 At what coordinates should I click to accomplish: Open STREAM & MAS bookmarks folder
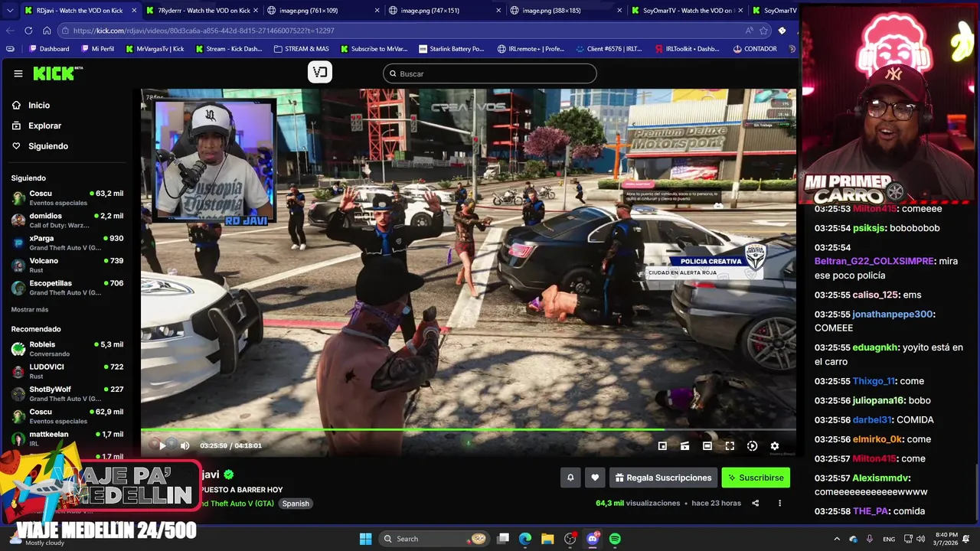(301, 48)
